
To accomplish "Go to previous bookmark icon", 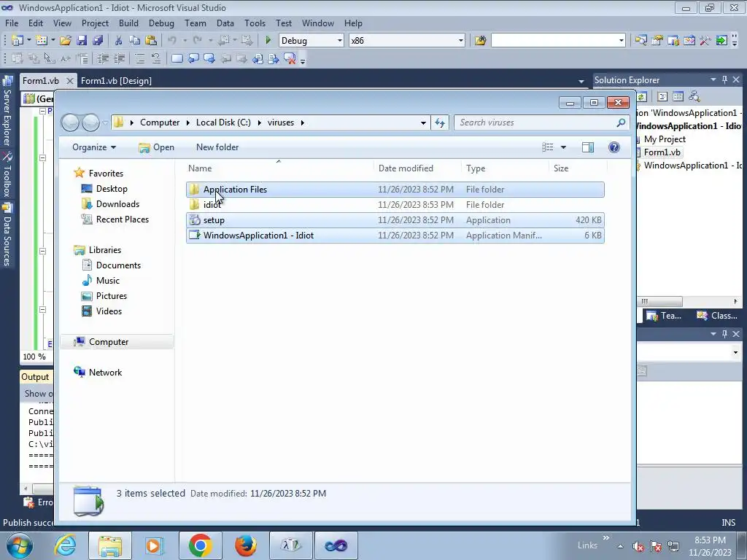I will point(193,58).
